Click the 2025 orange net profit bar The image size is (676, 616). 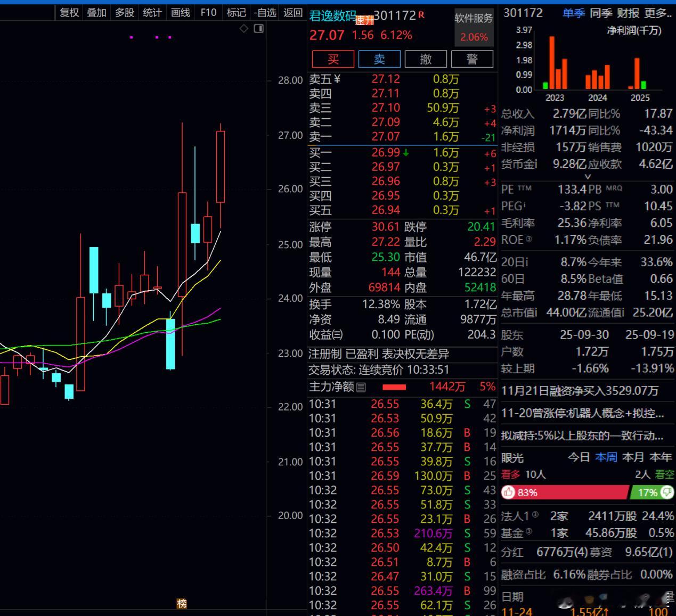pyautogui.click(x=637, y=73)
